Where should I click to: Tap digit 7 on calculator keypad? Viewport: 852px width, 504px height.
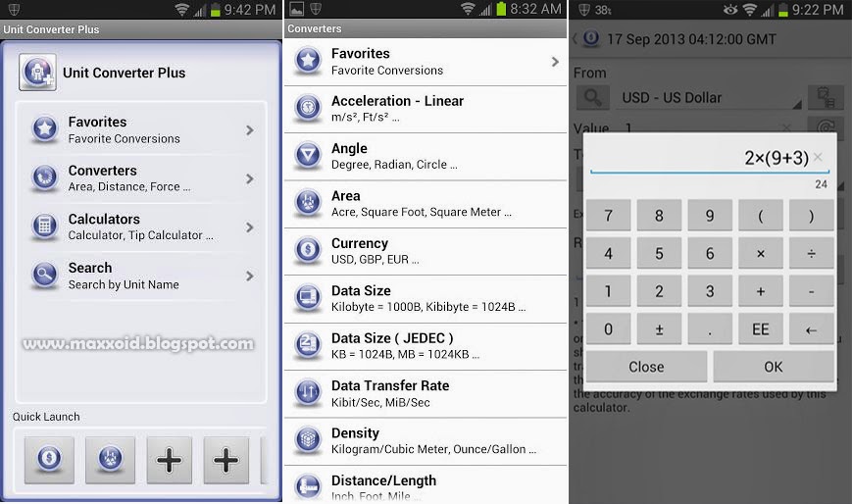tap(609, 216)
